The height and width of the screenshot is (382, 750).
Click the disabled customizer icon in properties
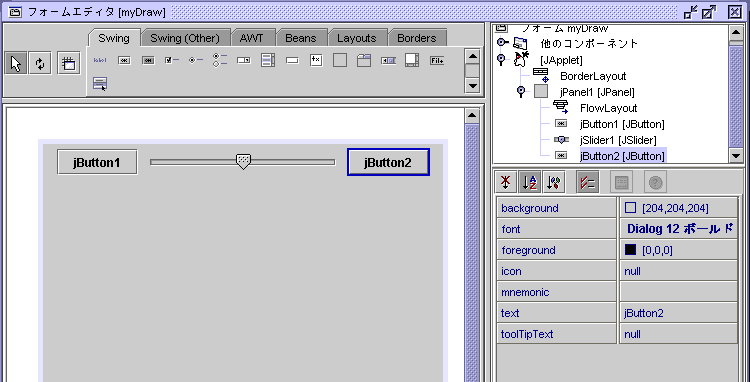coord(621,183)
